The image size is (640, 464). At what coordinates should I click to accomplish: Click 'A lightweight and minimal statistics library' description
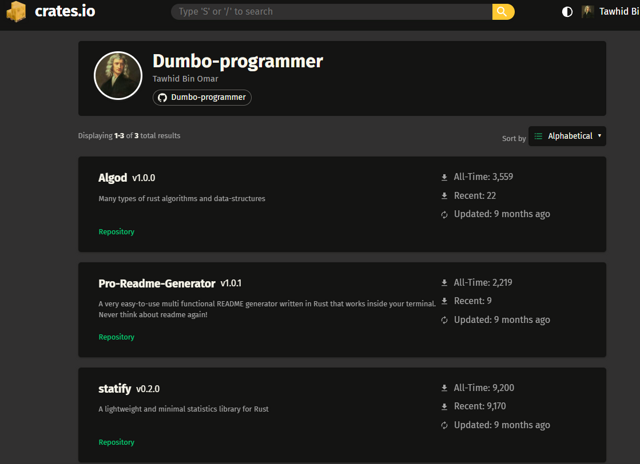pyautogui.click(x=183, y=409)
